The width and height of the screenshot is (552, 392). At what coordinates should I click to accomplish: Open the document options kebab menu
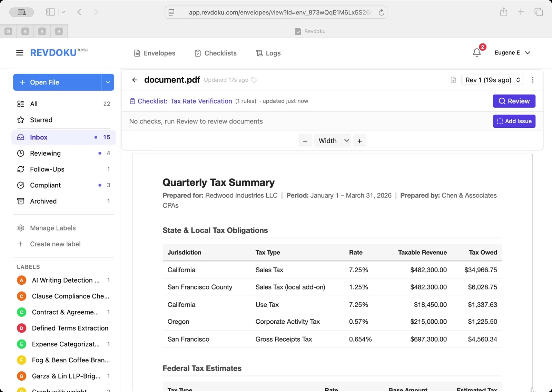(533, 80)
